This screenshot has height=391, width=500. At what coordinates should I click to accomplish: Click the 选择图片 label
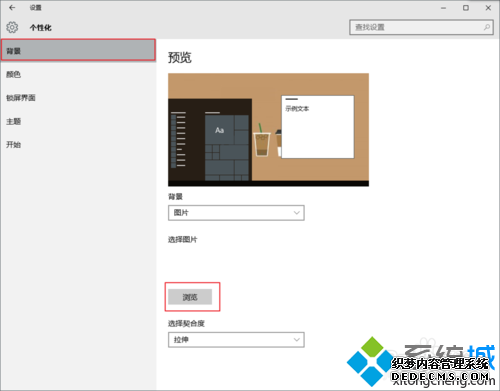[182, 239]
